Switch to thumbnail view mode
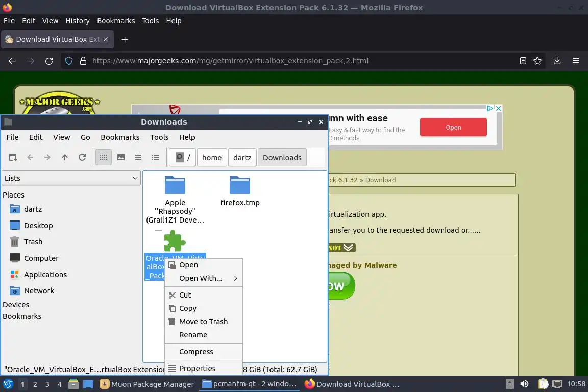This screenshot has width=588, height=392. point(121,158)
